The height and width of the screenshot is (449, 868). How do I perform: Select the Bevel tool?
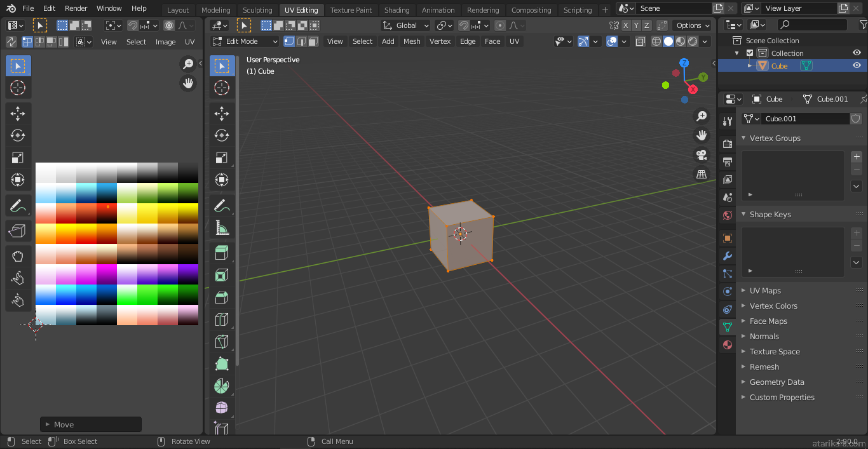(x=222, y=298)
